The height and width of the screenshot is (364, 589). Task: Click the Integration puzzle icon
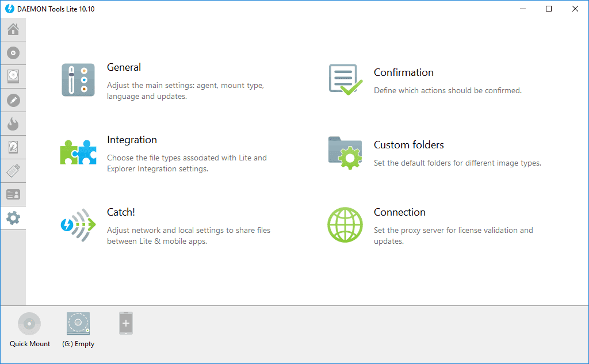[78, 152]
